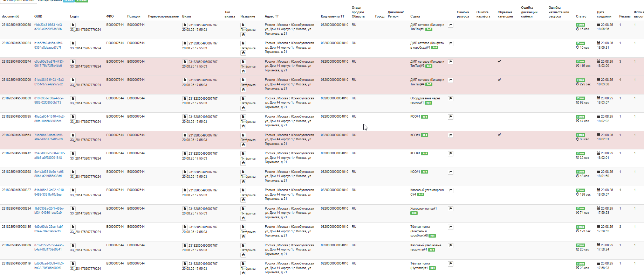Click the Перераспознавание column header
Image resolution: width=644 pixels, height=275 pixels.
[163, 16]
